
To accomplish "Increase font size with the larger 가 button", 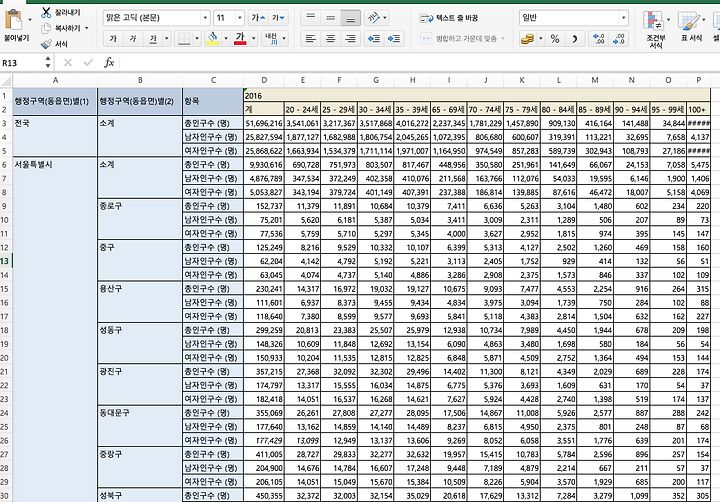I will click(x=258, y=18).
